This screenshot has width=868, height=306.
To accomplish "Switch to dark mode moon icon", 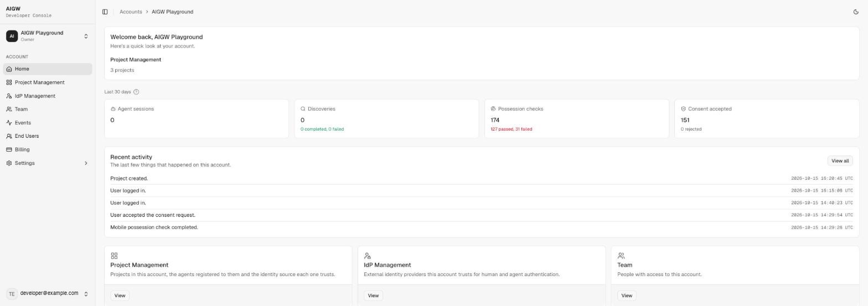I will pyautogui.click(x=856, y=12).
